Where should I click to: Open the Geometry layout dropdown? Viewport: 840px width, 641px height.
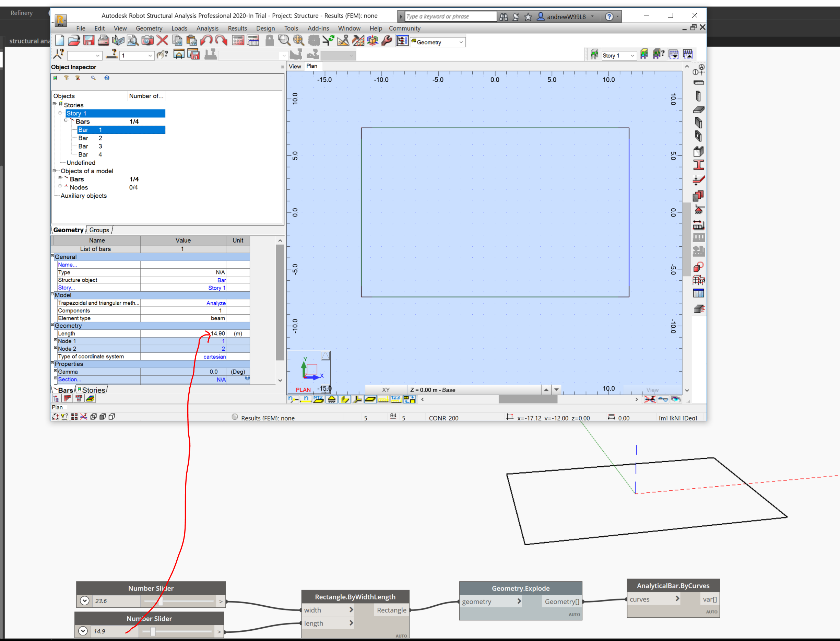pos(461,42)
